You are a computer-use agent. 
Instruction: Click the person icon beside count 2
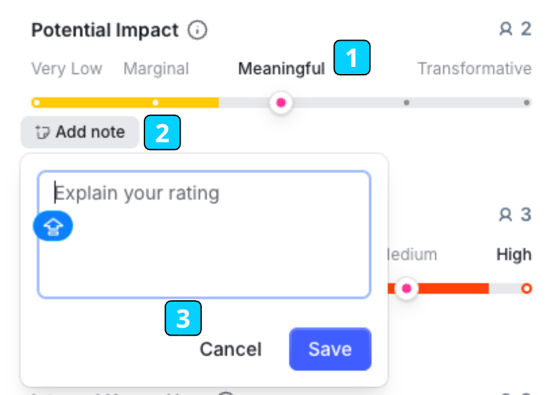(x=505, y=29)
